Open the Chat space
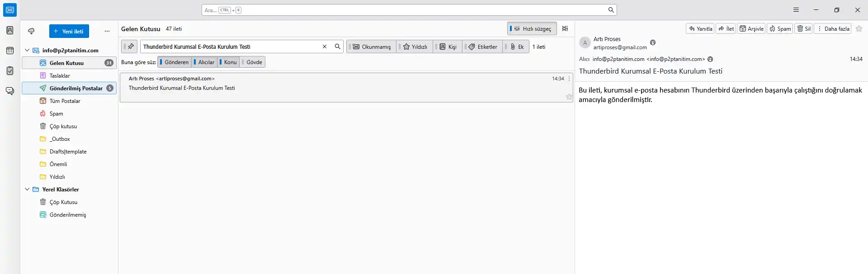The image size is (868, 274). click(x=10, y=91)
